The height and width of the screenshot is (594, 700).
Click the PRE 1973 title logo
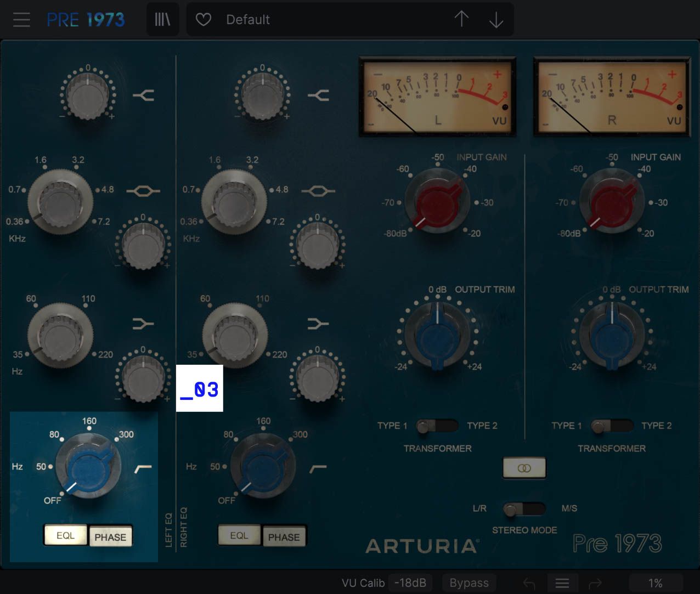(86, 20)
